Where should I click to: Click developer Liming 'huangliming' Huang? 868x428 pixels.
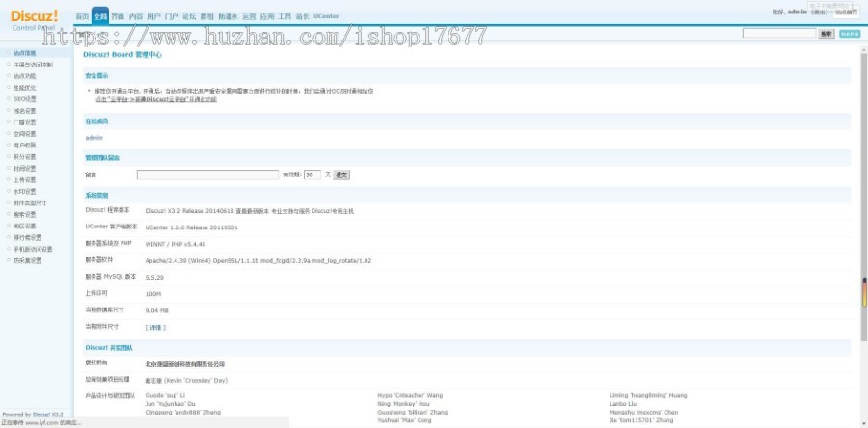tap(648, 395)
